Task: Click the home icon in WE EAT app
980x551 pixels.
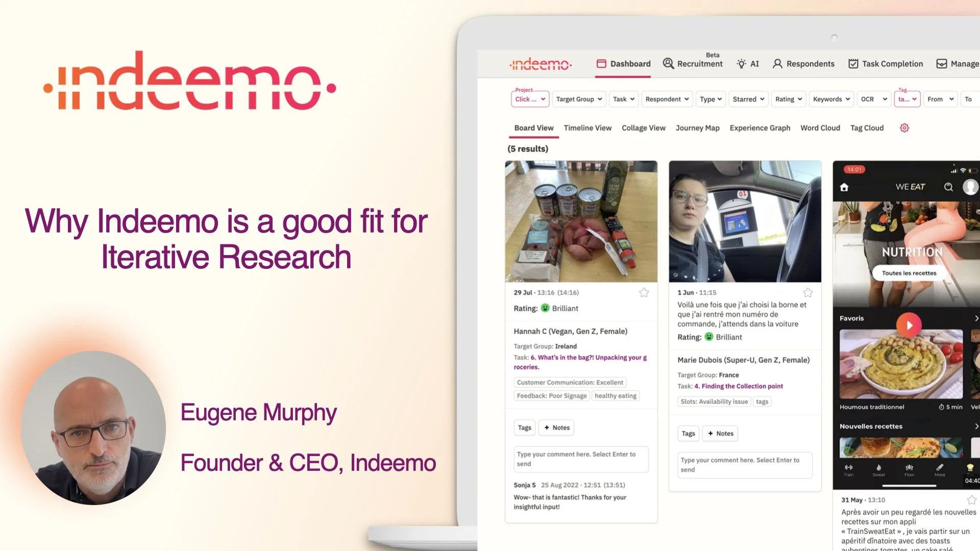Action: point(844,187)
